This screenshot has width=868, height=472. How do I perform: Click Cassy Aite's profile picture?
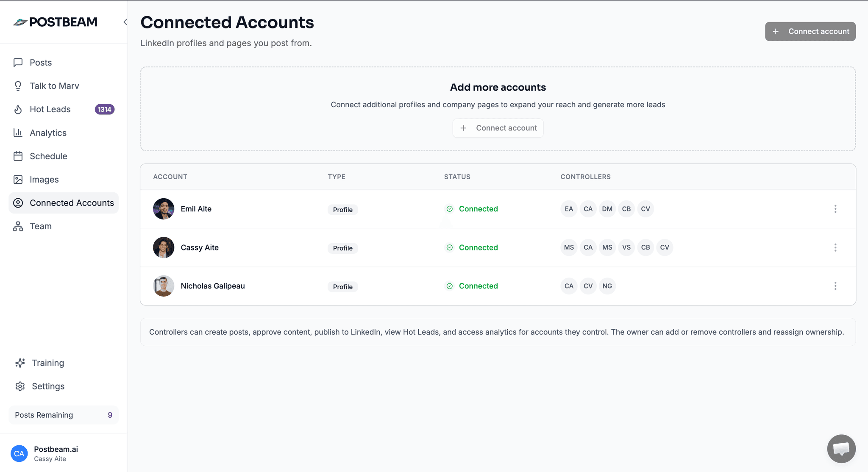(163, 247)
